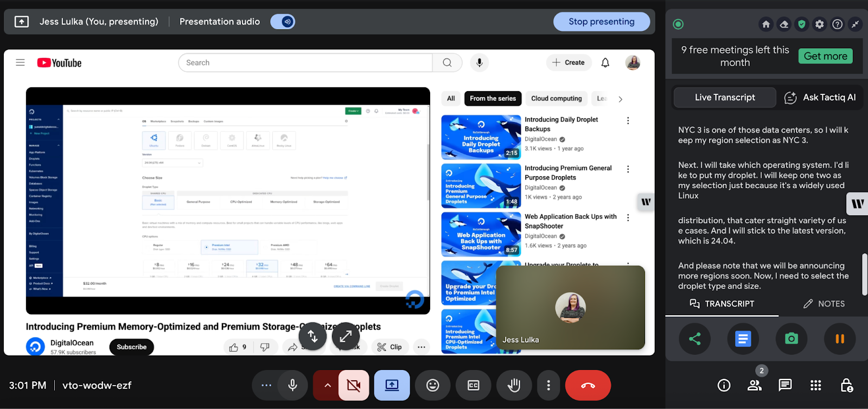
Task: Turn on the camera
Action: coord(354,385)
